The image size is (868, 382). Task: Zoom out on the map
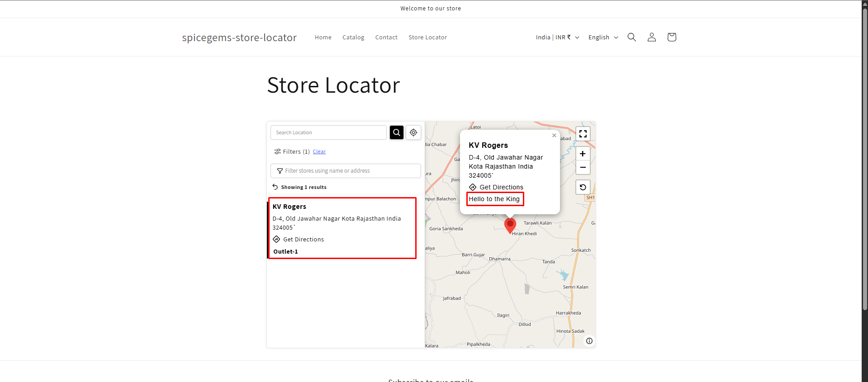click(583, 167)
